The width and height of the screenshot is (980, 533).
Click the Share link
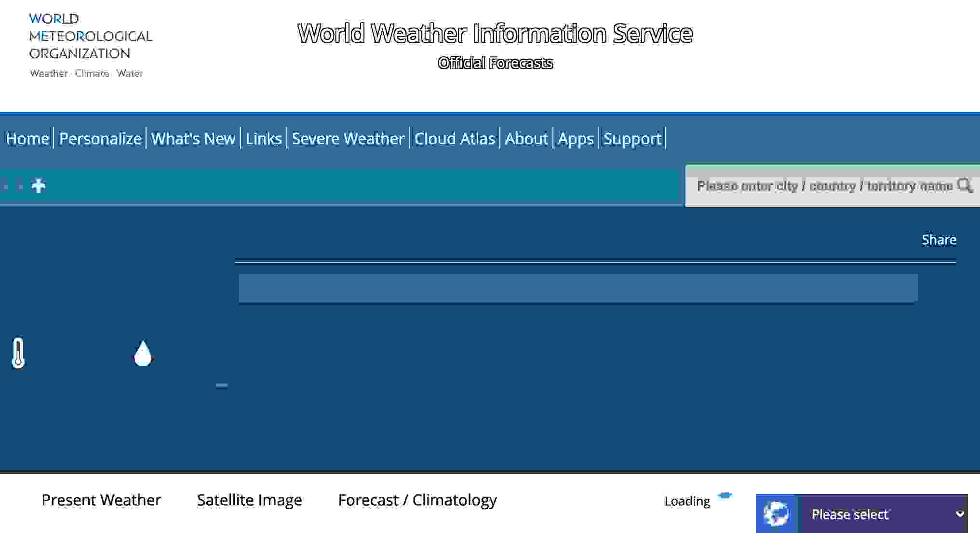tap(939, 240)
